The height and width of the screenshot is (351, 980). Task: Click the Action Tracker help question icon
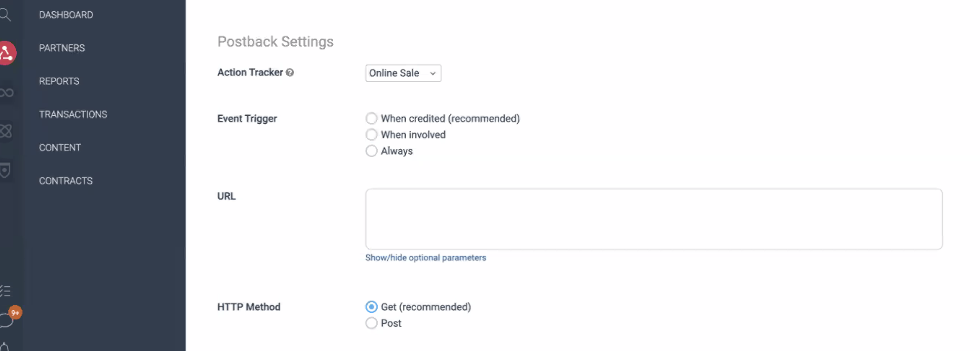pyautogui.click(x=290, y=73)
